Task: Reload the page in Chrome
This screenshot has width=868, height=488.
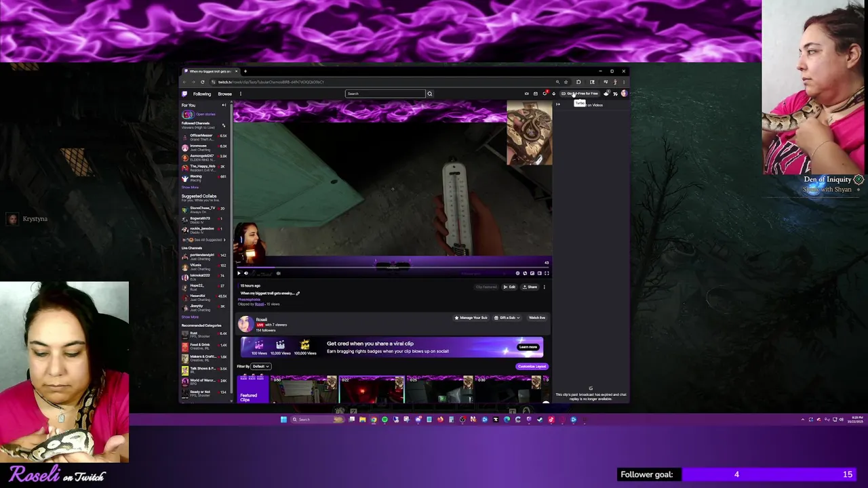Action: (202, 82)
